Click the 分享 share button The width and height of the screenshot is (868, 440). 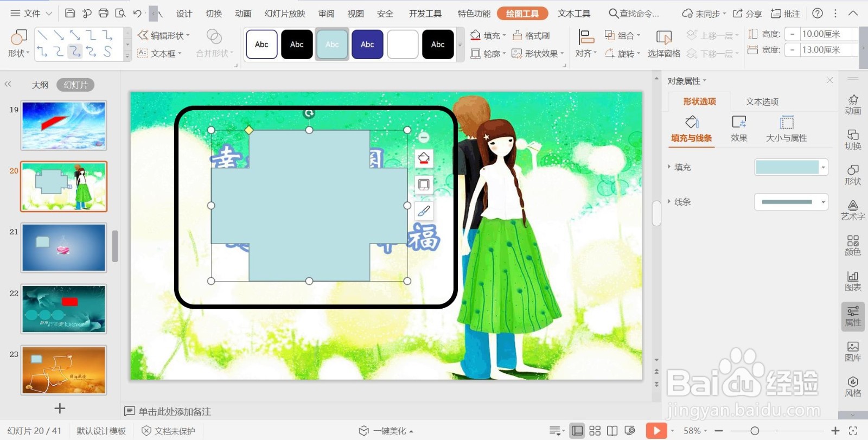coord(748,14)
